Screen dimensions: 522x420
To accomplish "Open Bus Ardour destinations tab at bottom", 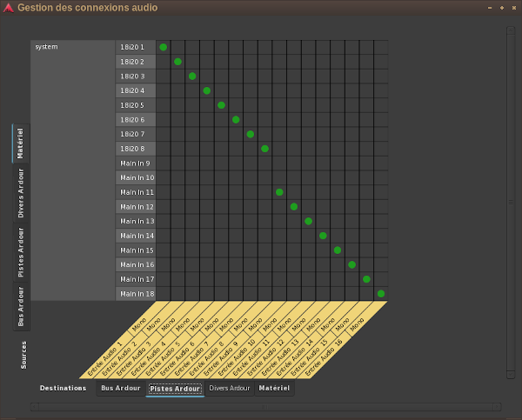I will pos(121,389).
